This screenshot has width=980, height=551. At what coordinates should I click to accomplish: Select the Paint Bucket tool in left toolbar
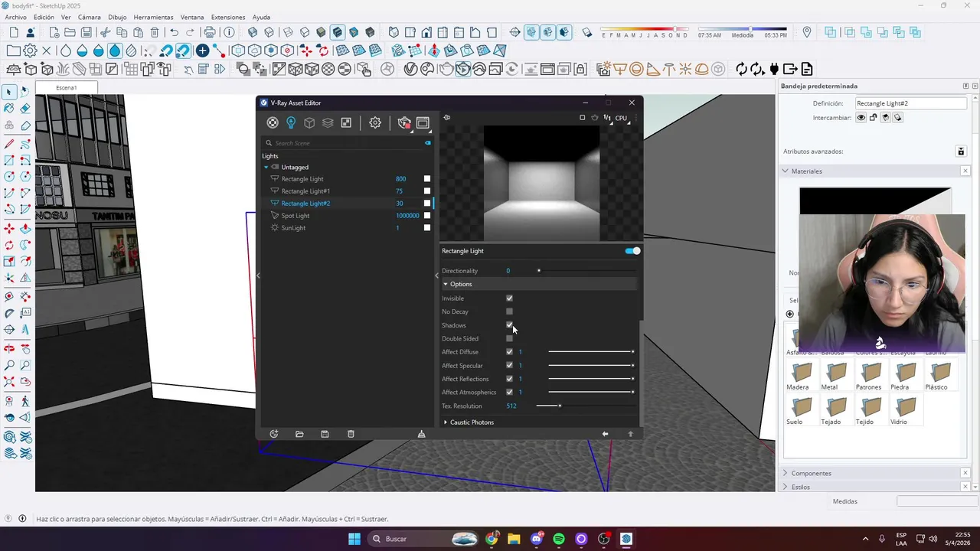[x=9, y=109]
